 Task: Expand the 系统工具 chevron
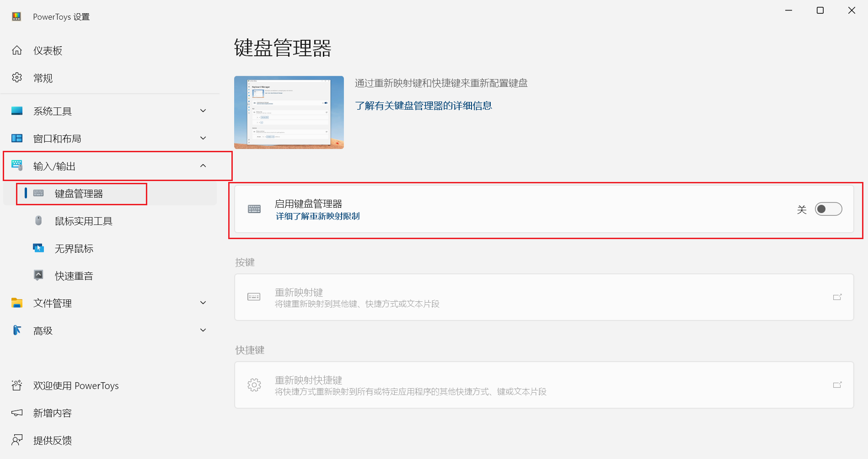point(203,111)
